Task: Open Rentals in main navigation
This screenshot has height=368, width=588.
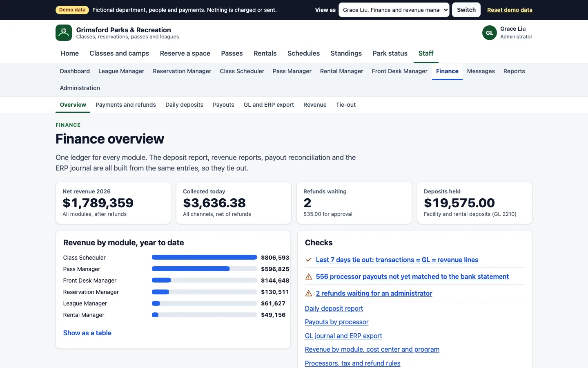Action: click(x=265, y=53)
